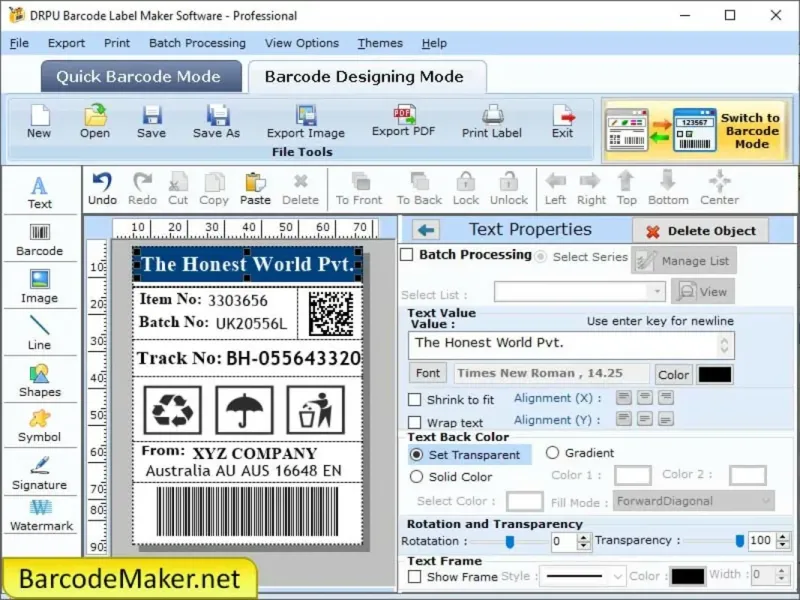The height and width of the screenshot is (600, 800).
Task: Click the Unlock toolbar icon
Action: pyautogui.click(x=509, y=189)
